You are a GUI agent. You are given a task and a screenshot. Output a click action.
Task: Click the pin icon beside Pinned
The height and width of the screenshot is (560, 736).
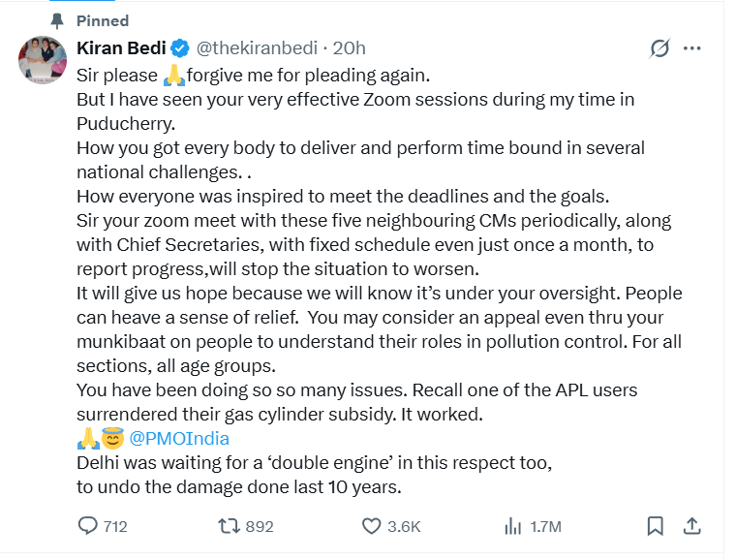pos(56,20)
